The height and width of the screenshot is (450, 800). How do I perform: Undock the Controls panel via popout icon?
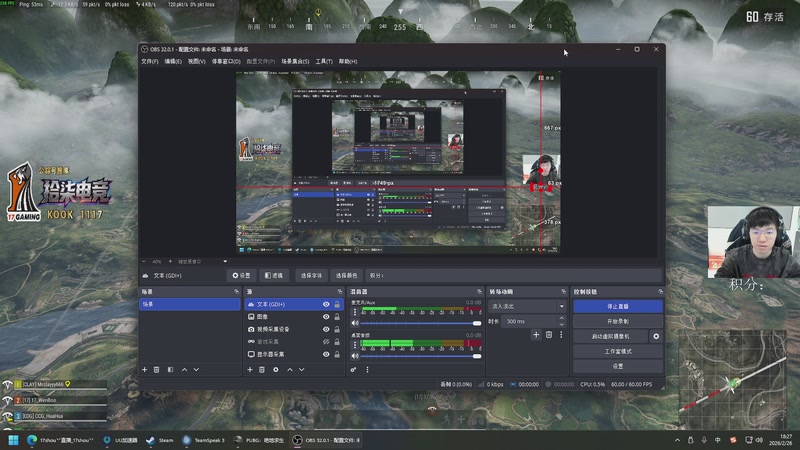660,291
